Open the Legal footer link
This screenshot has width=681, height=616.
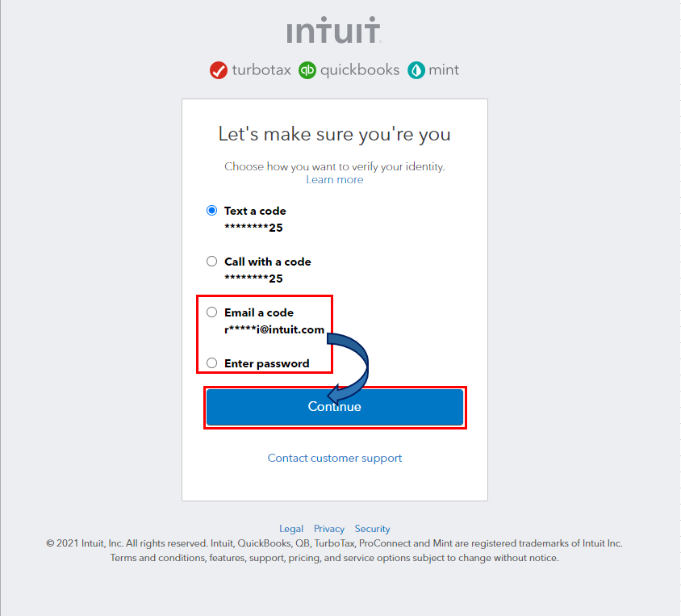291,529
